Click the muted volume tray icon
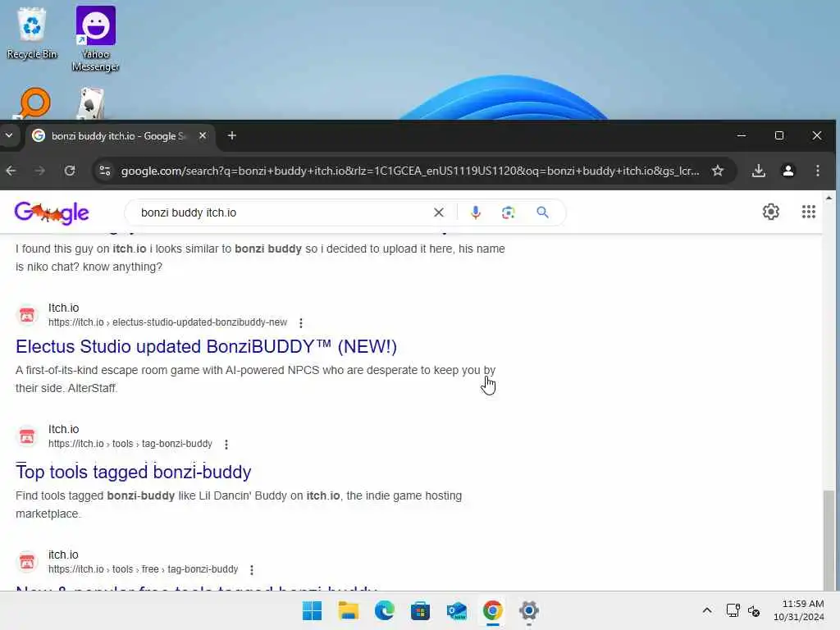The image size is (840, 630). click(754, 610)
